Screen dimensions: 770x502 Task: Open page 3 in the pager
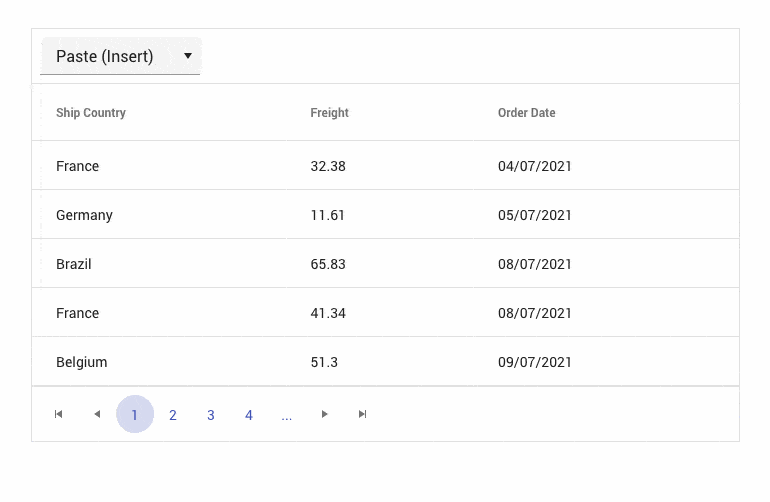click(x=211, y=415)
